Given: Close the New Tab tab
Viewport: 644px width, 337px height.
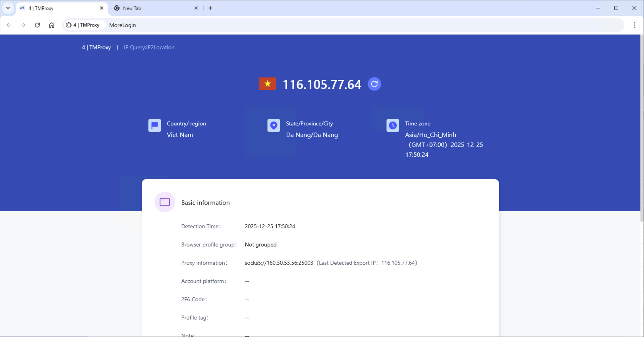Looking at the screenshot, I should pyautogui.click(x=196, y=8).
